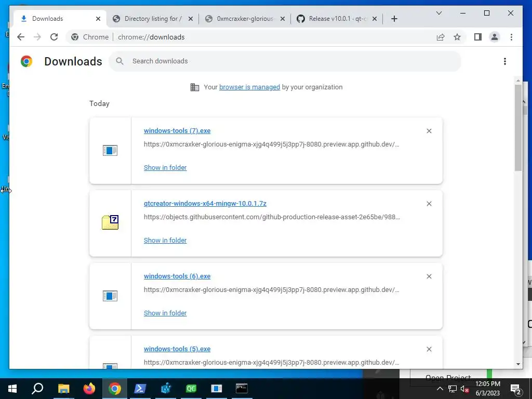
Task: Open the Downloads page more actions menu
Action: pyautogui.click(x=505, y=61)
